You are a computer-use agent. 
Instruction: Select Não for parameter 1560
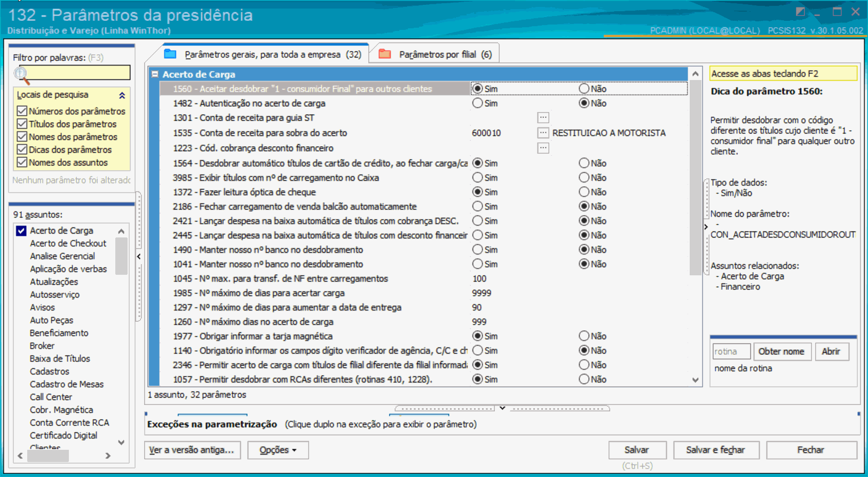click(584, 89)
